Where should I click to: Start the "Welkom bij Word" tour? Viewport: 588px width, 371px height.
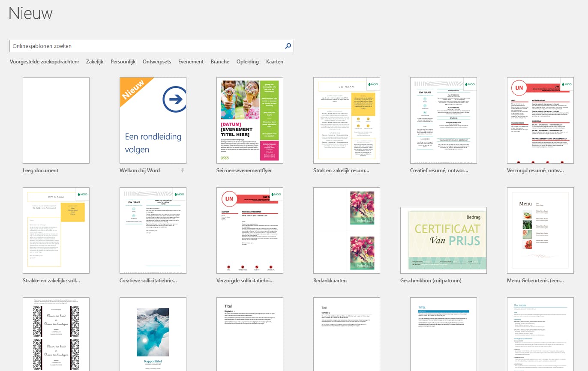[153, 120]
